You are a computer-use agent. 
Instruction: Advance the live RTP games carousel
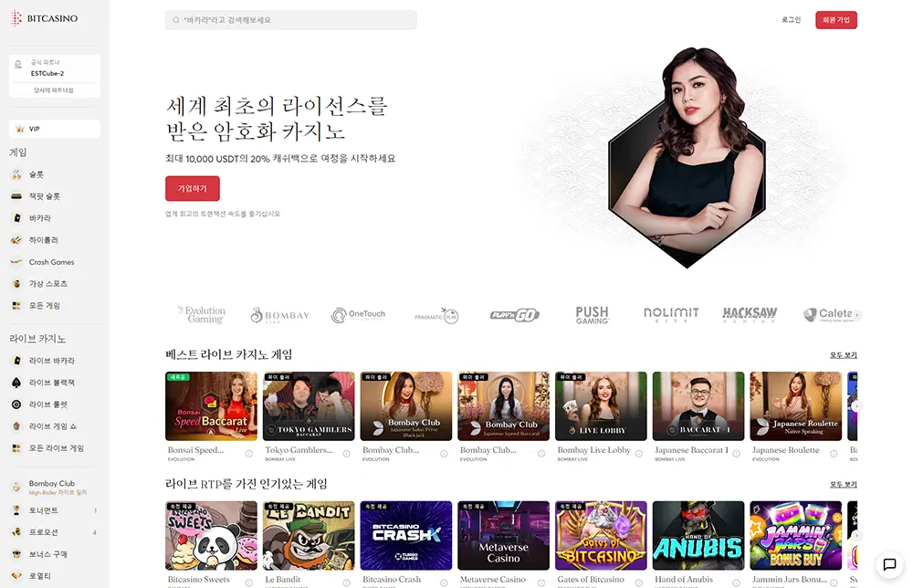[856, 535]
